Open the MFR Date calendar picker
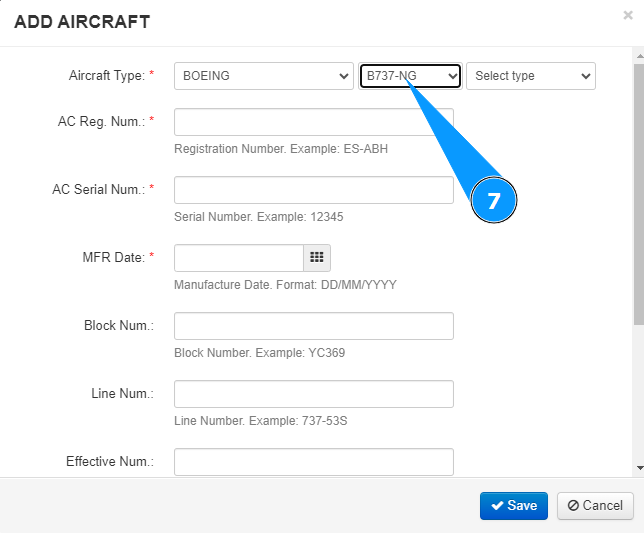The width and height of the screenshot is (644, 533). pyautogui.click(x=317, y=257)
